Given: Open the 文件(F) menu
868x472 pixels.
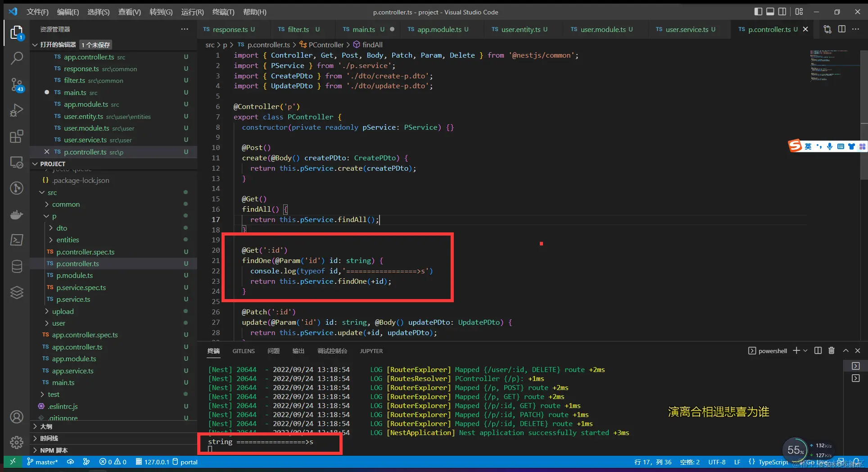Looking at the screenshot, I should tap(37, 12).
